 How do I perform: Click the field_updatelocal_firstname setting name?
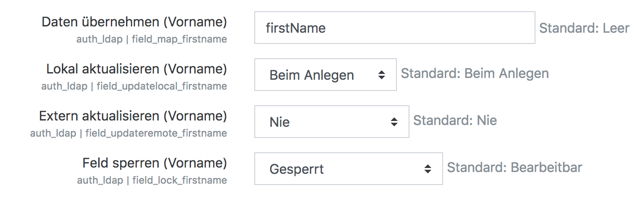[162, 86]
